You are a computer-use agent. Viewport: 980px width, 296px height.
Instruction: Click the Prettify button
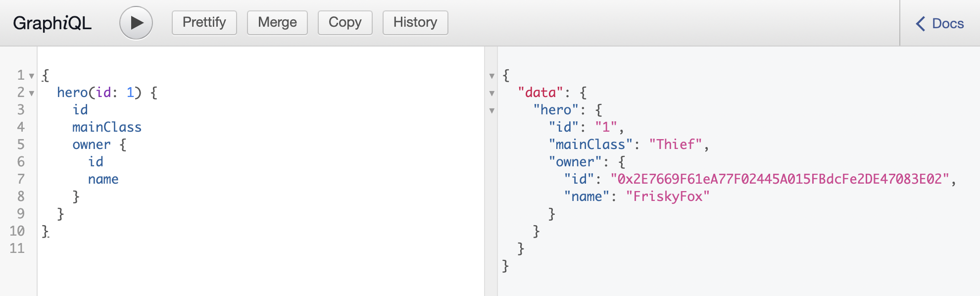(204, 23)
